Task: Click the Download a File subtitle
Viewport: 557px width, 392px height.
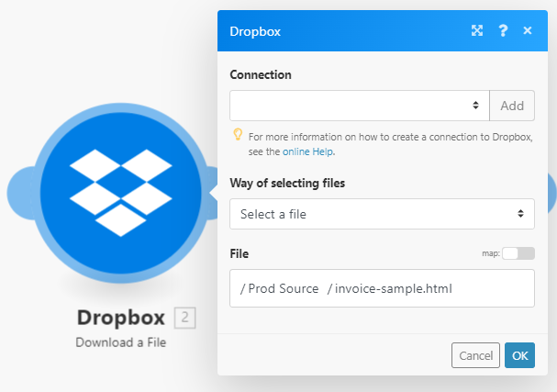Action: [x=121, y=342]
